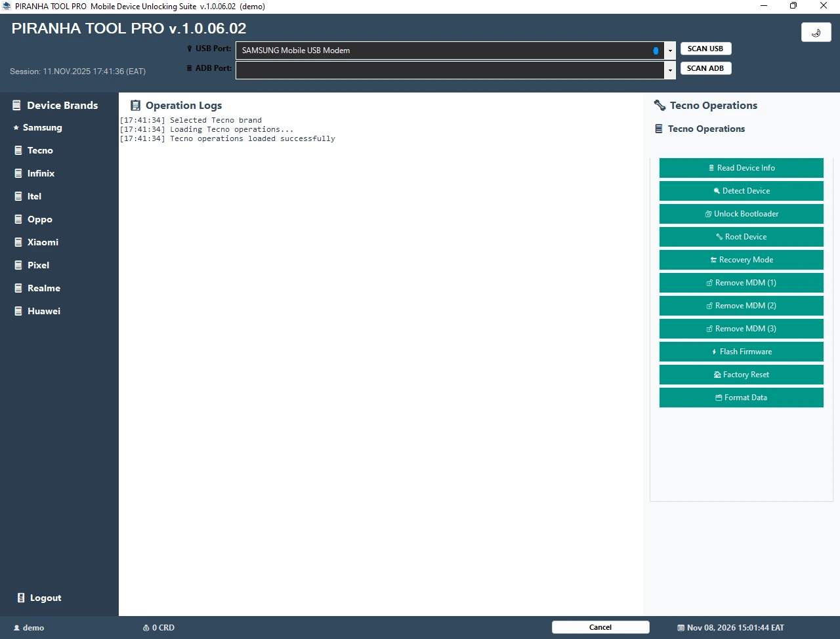Click the "Device Brands" heading text
This screenshot has height=639, width=840.
tap(62, 105)
